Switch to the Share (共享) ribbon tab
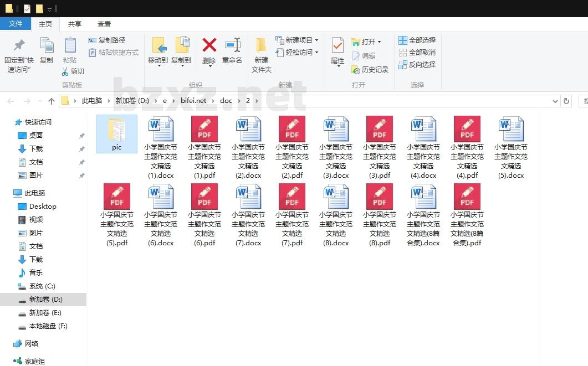Viewport: 588px width, 366px height. point(74,24)
